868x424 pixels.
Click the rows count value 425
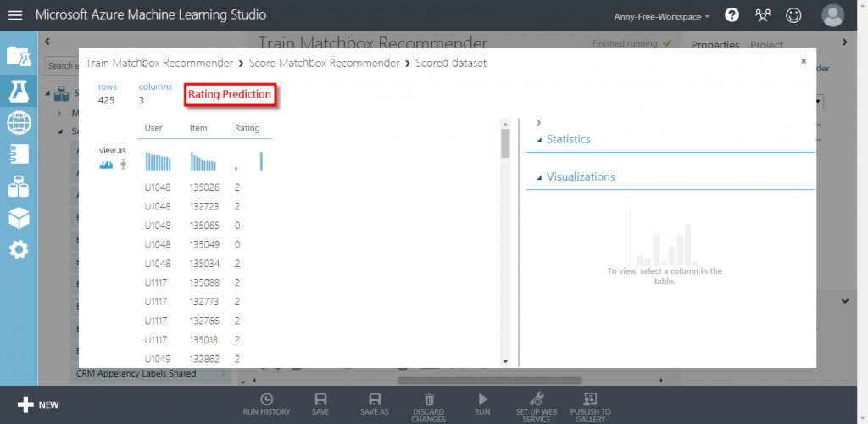pyautogui.click(x=106, y=100)
